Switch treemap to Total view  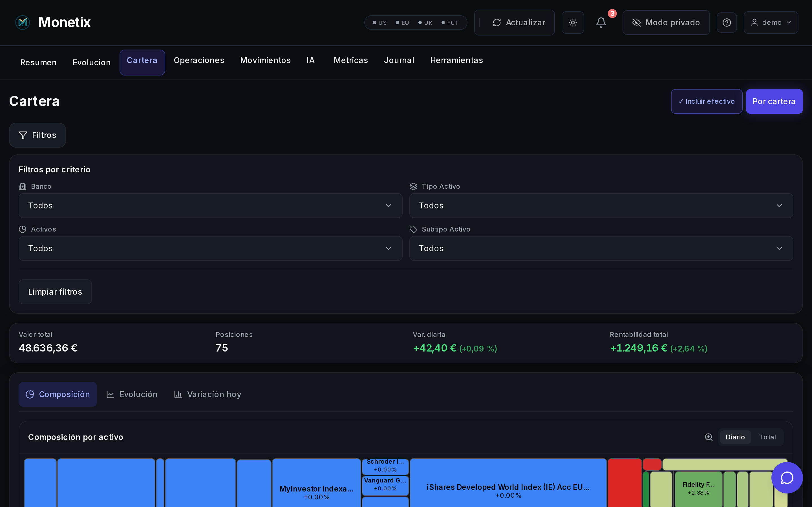[767, 437]
